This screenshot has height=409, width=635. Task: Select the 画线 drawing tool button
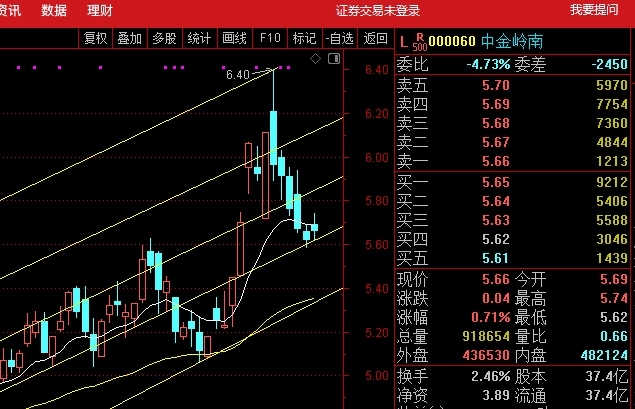pos(234,38)
